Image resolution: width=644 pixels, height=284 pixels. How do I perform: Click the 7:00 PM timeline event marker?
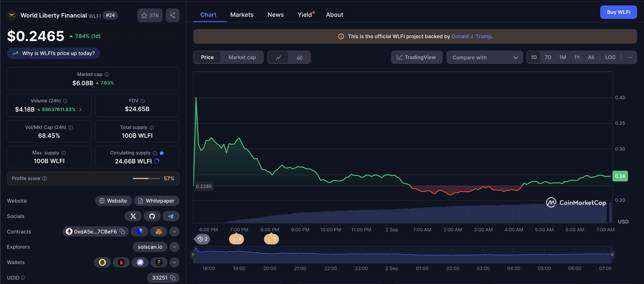(x=236, y=239)
